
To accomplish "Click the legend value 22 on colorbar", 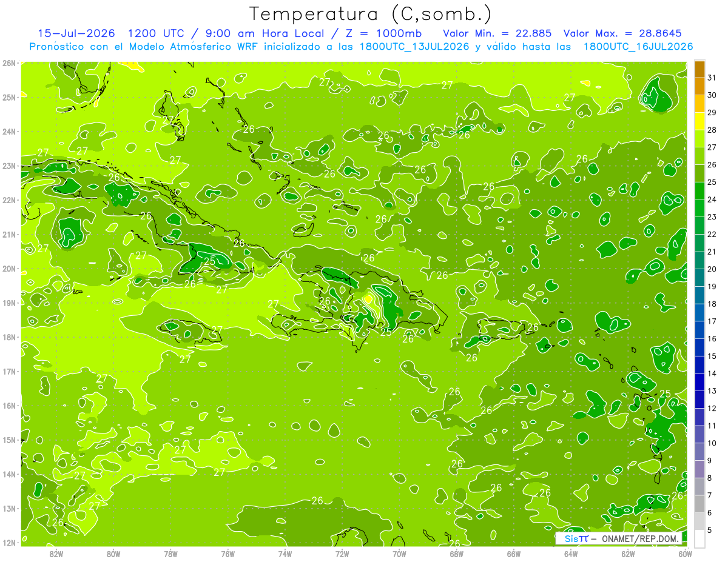I will coord(712,235).
